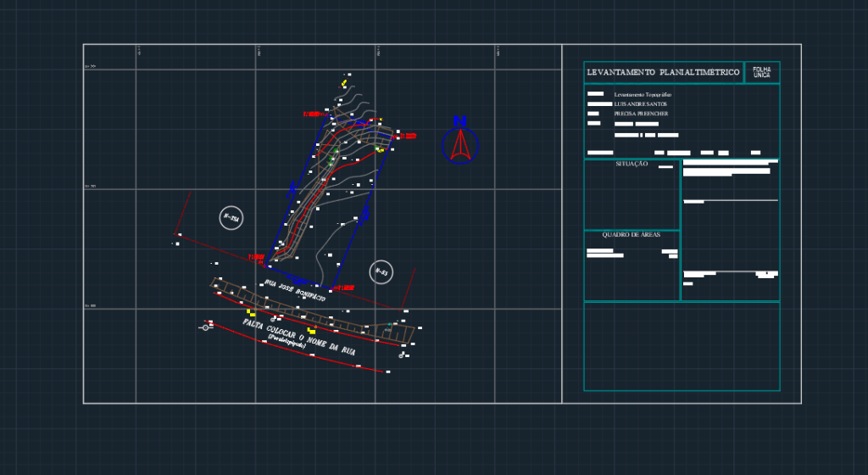The height and width of the screenshot is (475, 868).
Task: Click the empty bottom box of title block
Action: tap(681, 346)
